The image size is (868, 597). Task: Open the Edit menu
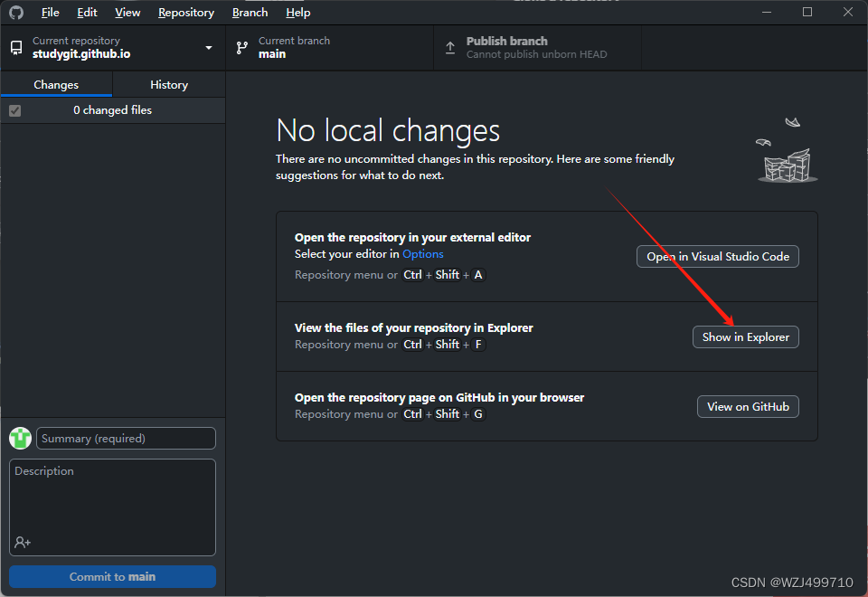tap(87, 12)
